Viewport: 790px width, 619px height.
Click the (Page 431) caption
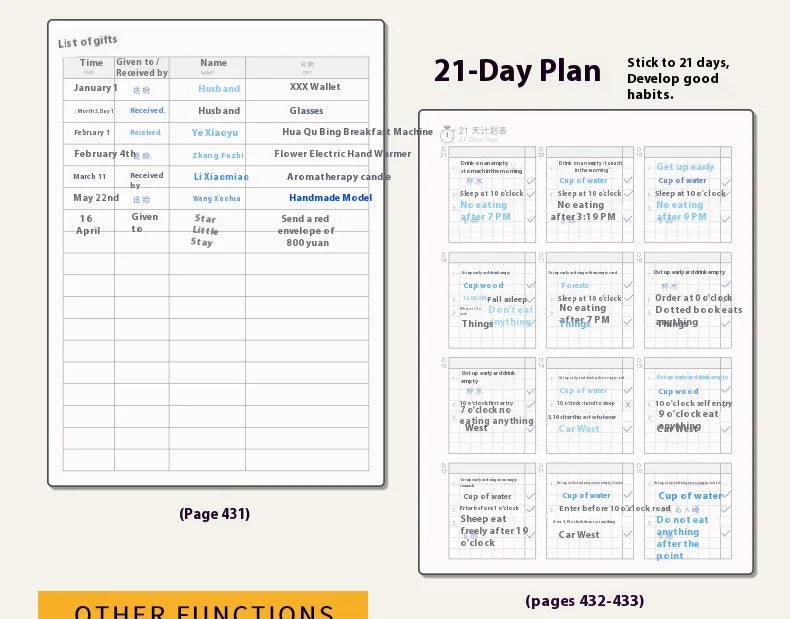pos(215,514)
